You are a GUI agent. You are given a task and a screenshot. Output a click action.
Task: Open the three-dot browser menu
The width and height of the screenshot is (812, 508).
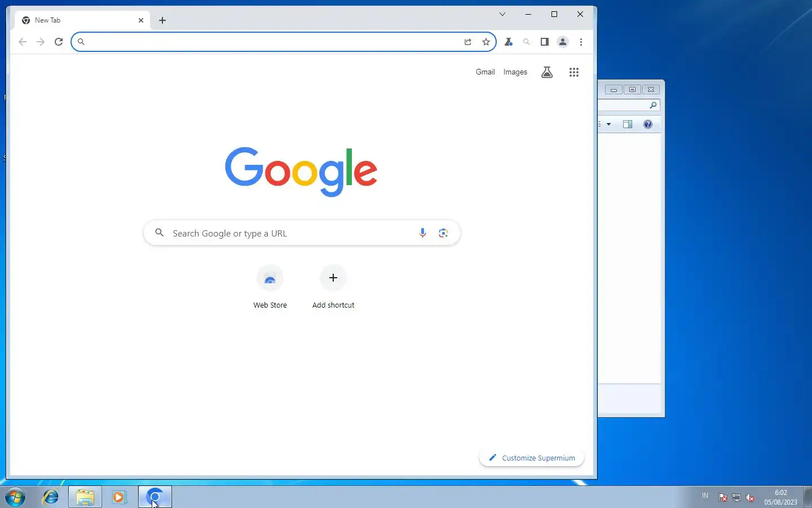(x=581, y=42)
